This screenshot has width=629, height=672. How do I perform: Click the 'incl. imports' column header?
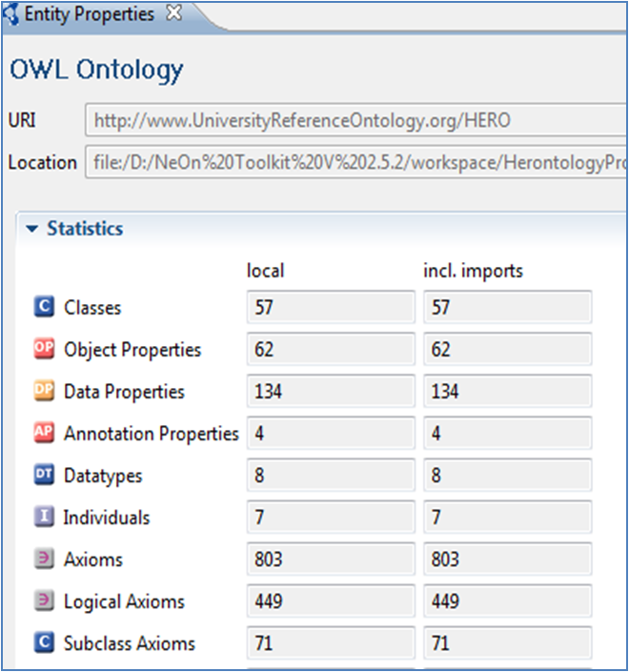pyautogui.click(x=473, y=271)
